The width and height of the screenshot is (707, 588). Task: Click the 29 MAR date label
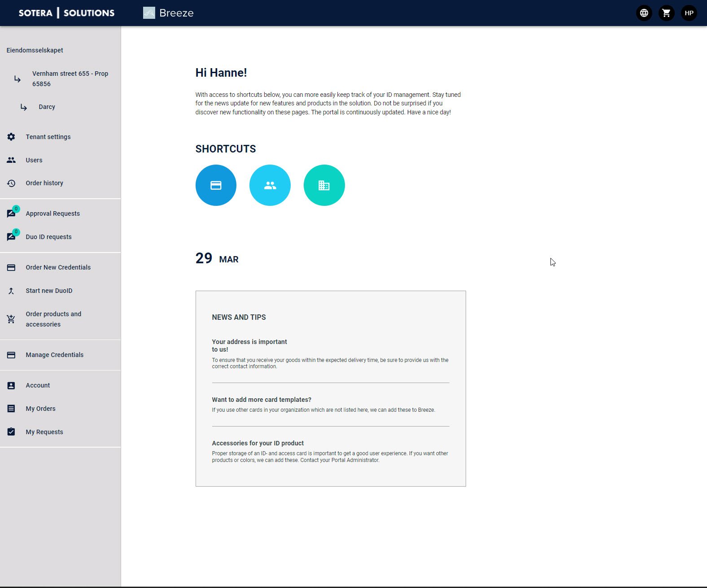(x=217, y=258)
